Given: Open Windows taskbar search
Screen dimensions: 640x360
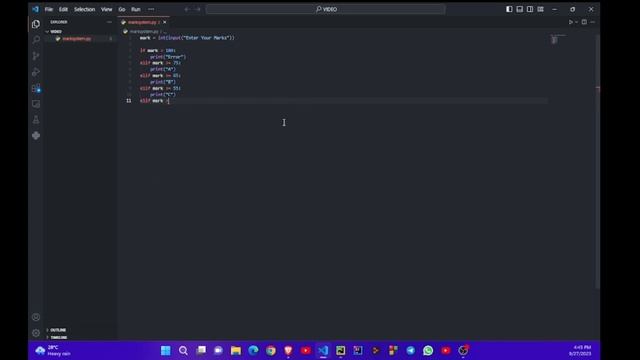Looking at the screenshot, I should pyautogui.click(x=183, y=351).
